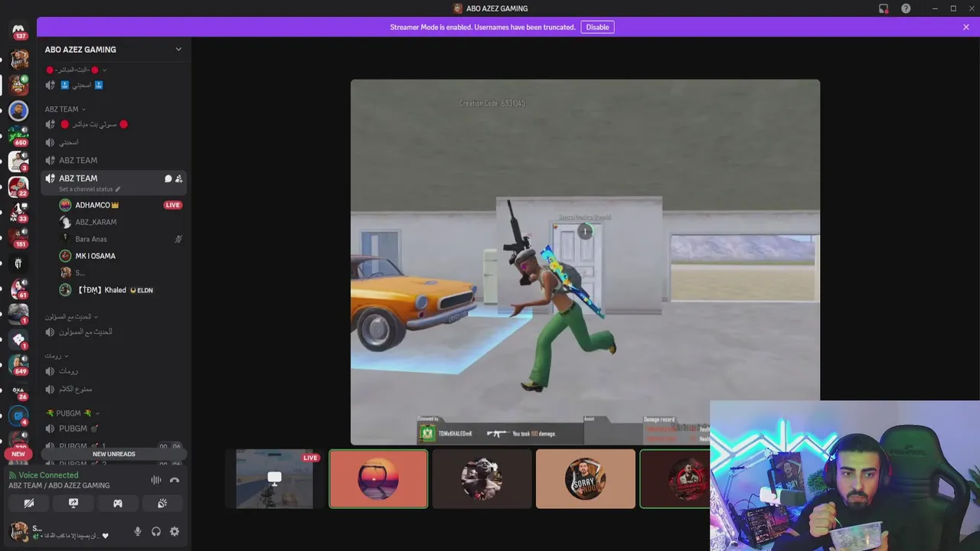Screen dimensions: 980x551
Task: Open noise suppression waveform settings
Action: point(155,480)
